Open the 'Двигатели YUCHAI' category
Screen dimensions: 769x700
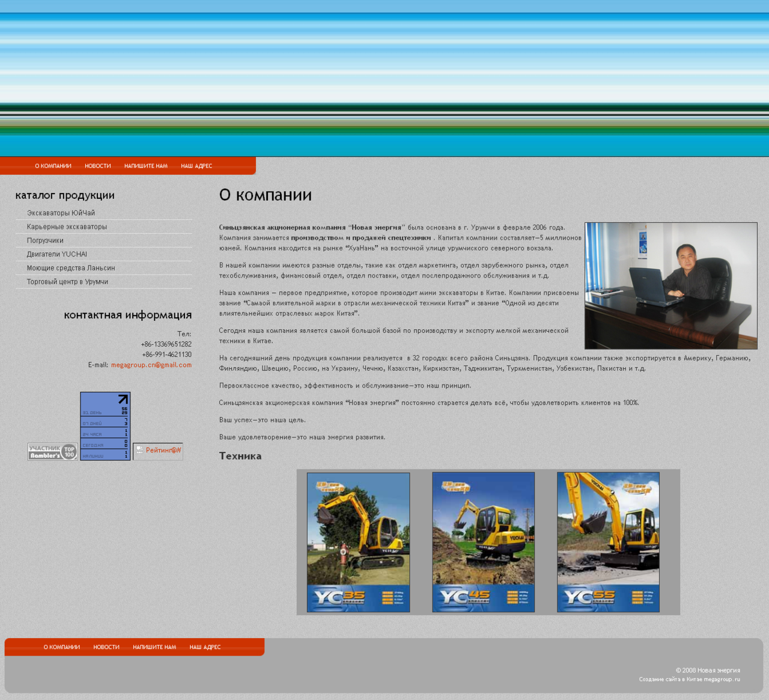[56, 254]
